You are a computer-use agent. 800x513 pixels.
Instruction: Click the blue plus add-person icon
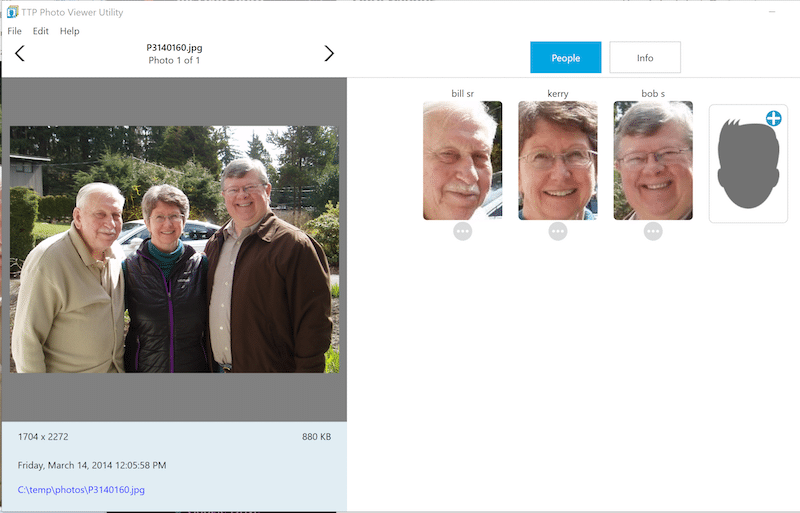[773, 118]
